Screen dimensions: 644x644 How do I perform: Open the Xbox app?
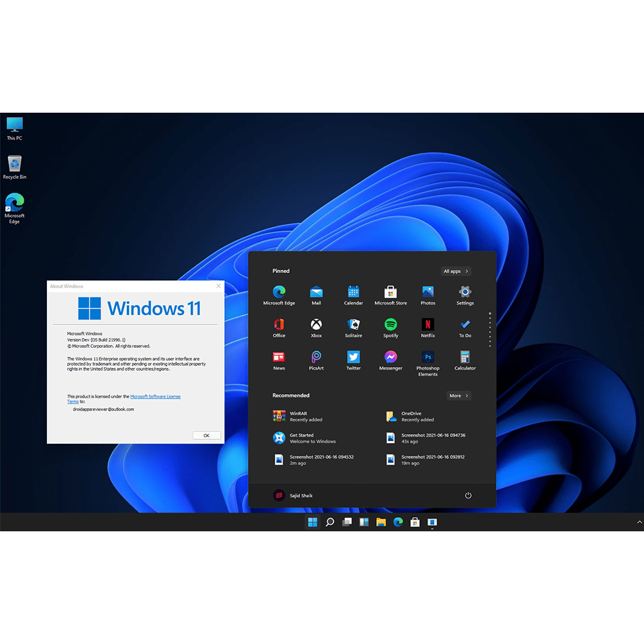(316, 328)
